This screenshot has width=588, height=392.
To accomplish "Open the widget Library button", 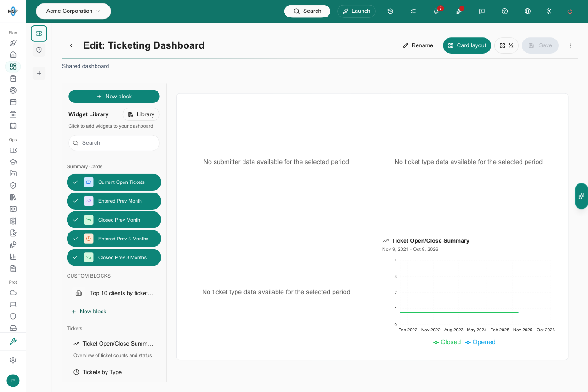I will pos(141,114).
